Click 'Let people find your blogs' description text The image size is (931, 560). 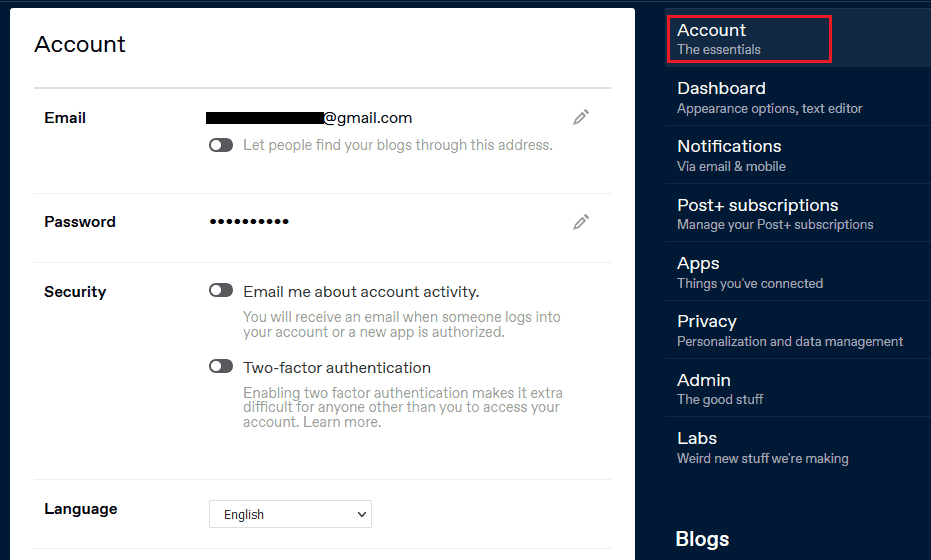tap(398, 145)
